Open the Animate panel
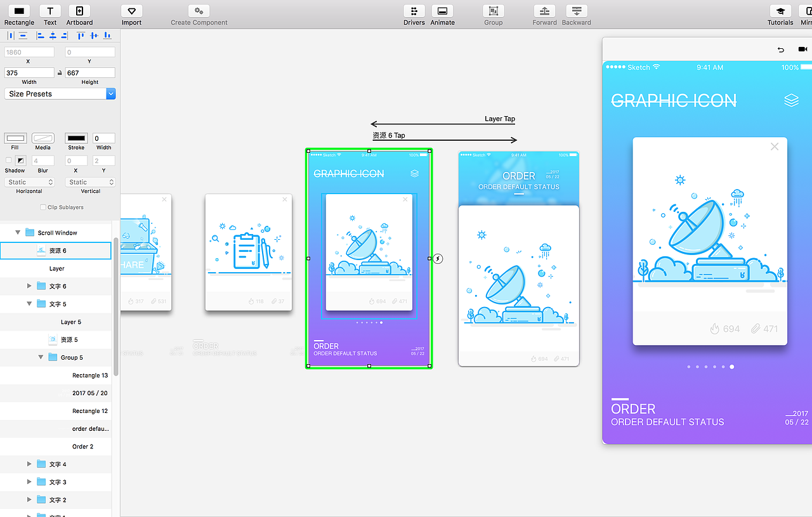The width and height of the screenshot is (812, 517). point(442,11)
